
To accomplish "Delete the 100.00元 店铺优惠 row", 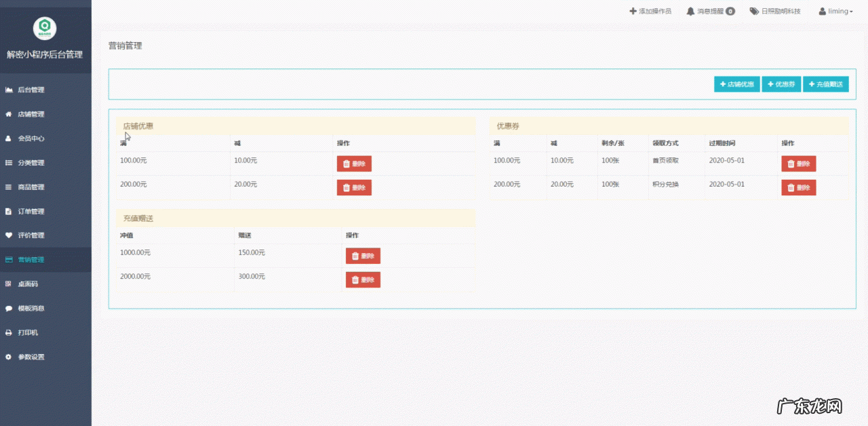I will [x=354, y=163].
